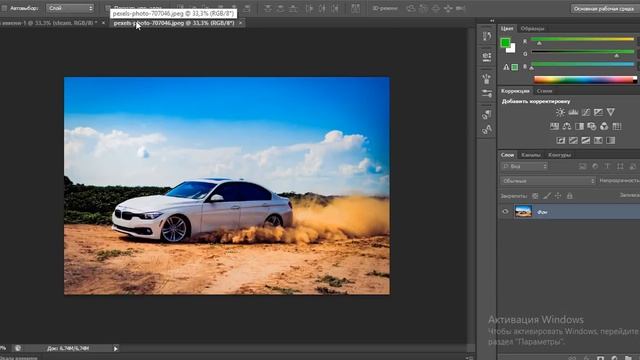Click the Auto-Align Layers icon in options bar

point(356,8)
